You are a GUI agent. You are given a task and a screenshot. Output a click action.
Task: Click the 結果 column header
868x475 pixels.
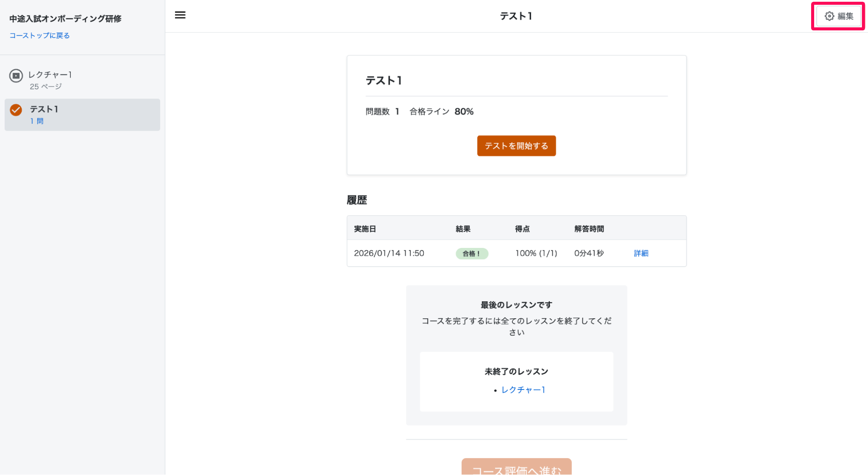pos(463,229)
